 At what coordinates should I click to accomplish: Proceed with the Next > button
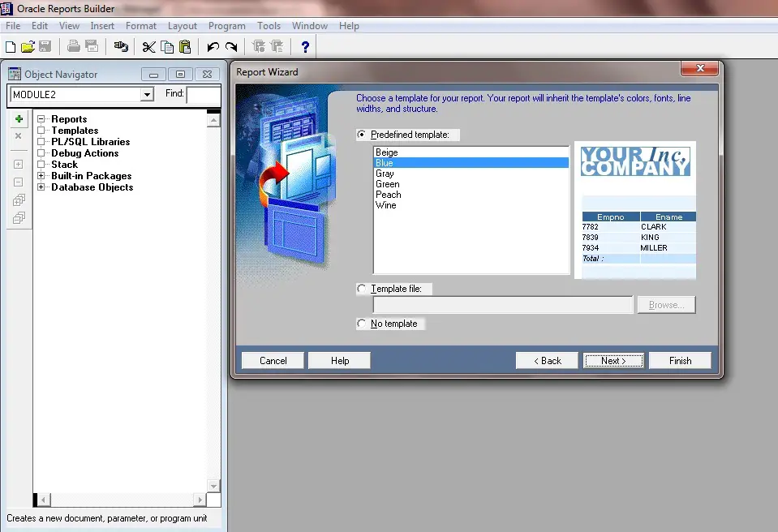pos(614,360)
